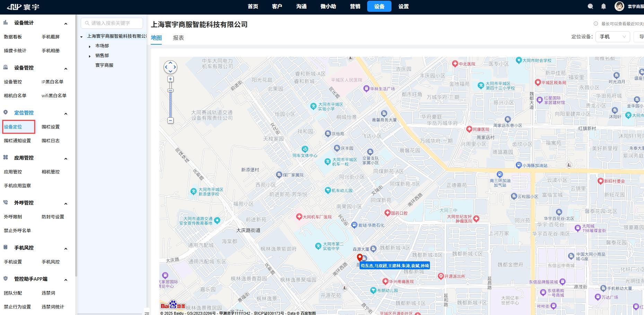Click the 定位管控 location pin icon
Viewport: 644px width, 315px height.
coord(6,112)
